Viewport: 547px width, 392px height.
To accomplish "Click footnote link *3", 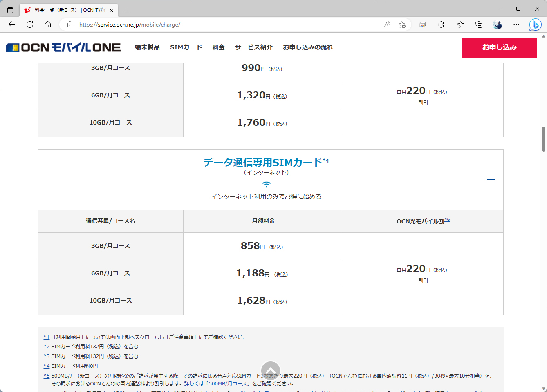I will (47, 356).
